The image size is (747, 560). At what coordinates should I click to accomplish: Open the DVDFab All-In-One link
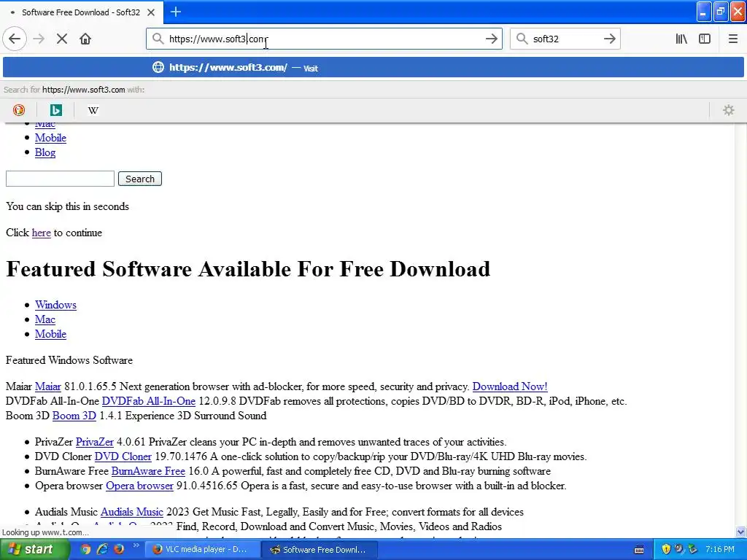[149, 402]
